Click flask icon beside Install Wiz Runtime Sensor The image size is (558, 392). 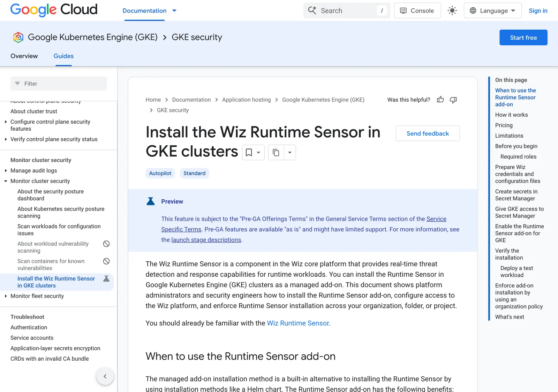(x=106, y=278)
